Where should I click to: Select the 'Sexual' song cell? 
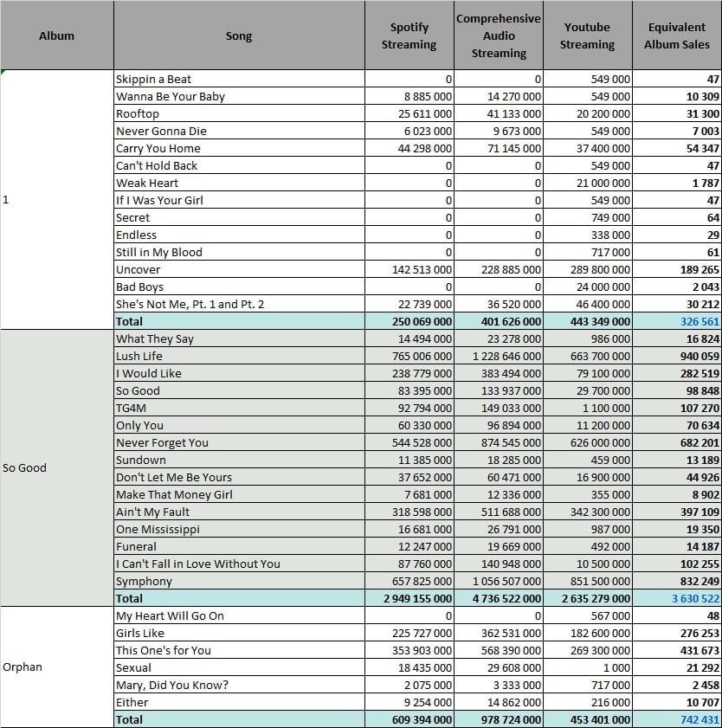tap(239, 667)
